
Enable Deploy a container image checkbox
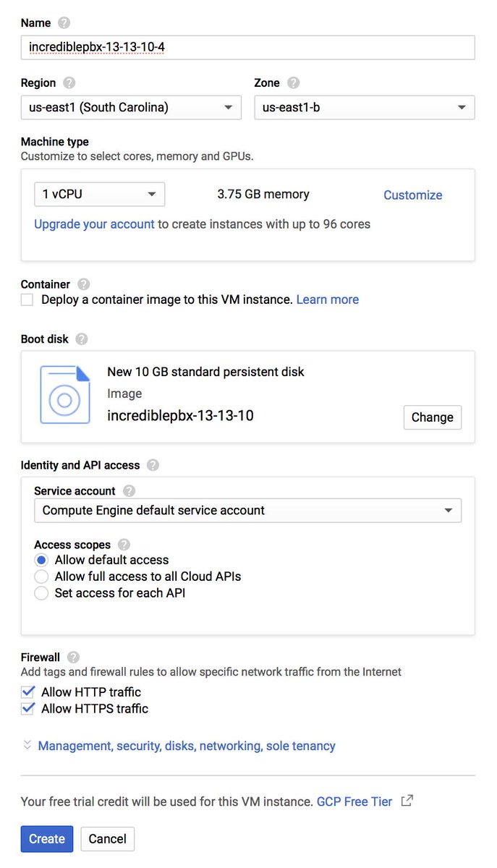coord(27,299)
